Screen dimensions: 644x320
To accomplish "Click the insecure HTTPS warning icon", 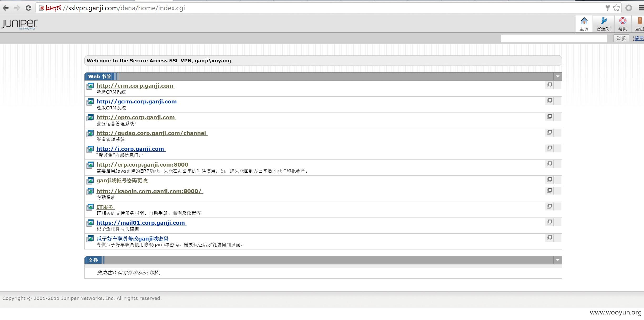I will 42,8.
